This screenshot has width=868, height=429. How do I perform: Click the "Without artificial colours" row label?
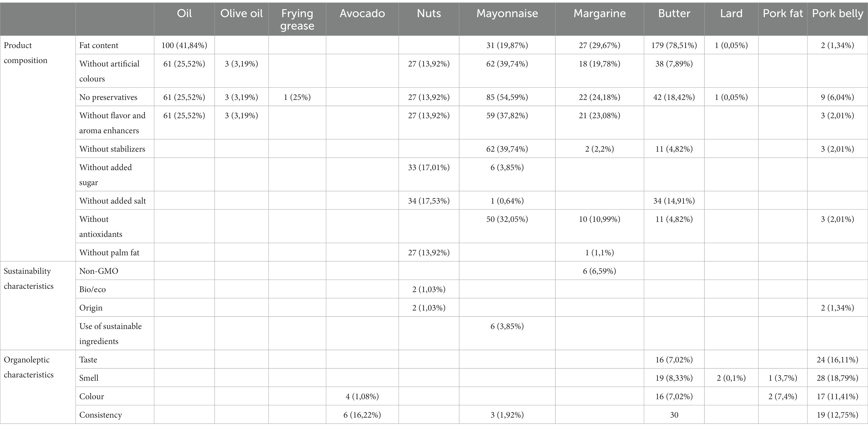[109, 71]
